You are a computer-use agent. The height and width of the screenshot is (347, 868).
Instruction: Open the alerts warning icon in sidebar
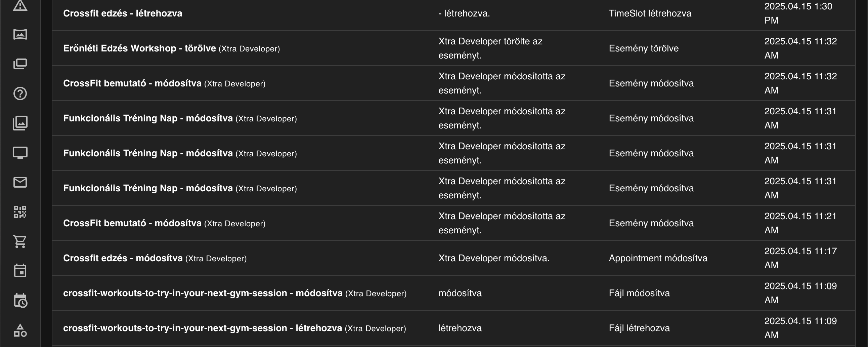[x=20, y=6]
